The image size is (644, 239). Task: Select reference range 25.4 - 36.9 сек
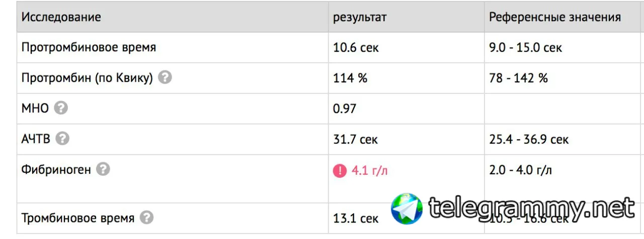click(529, 139)
